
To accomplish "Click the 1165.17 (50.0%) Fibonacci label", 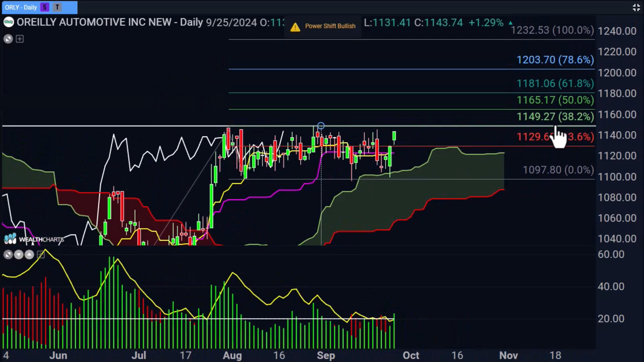I will [x=555, y=100].
